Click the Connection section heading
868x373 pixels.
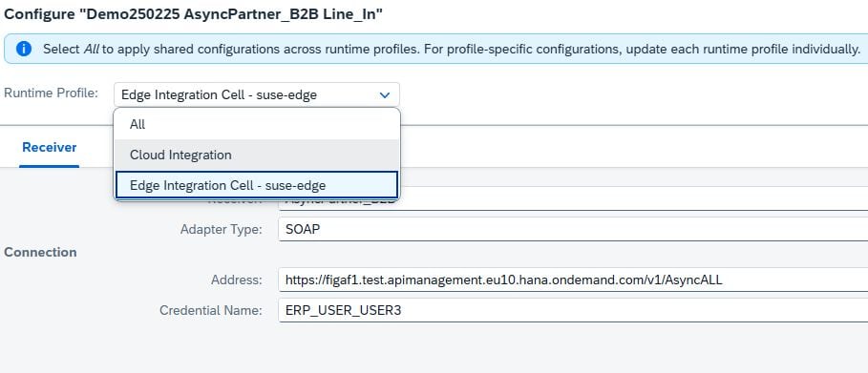coord(40,253)
